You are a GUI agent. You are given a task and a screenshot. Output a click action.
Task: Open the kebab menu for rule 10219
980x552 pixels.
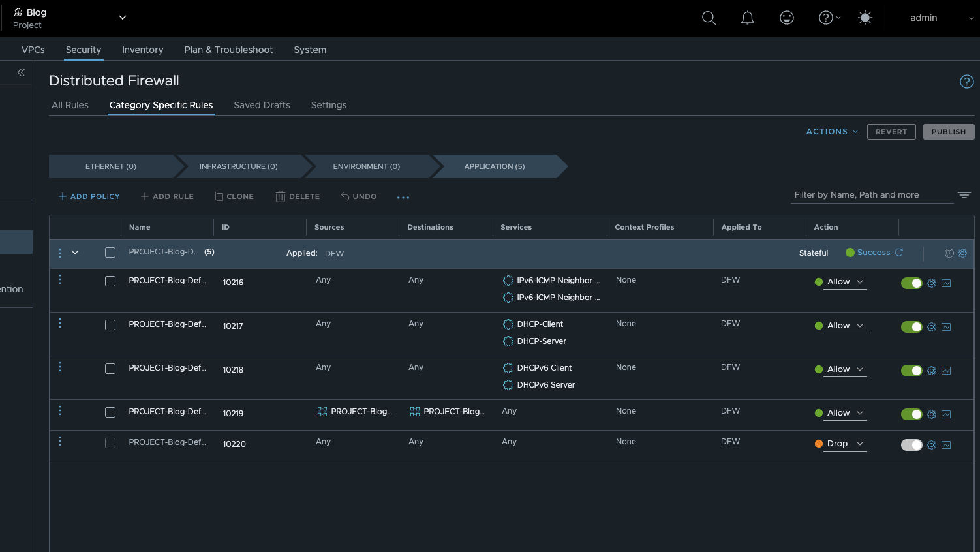pyautogui.click(x=59, y=410)
